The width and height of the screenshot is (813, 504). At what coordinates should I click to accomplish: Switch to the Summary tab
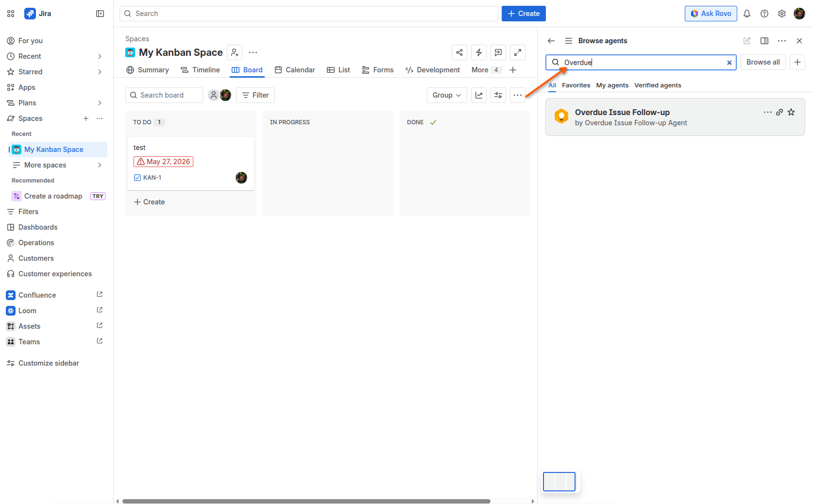148,70
